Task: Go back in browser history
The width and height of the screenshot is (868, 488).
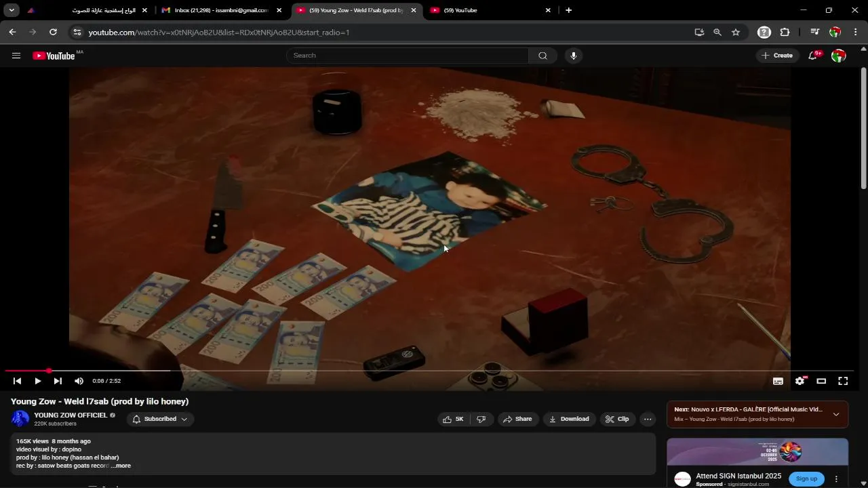Action: pos(12,32)
